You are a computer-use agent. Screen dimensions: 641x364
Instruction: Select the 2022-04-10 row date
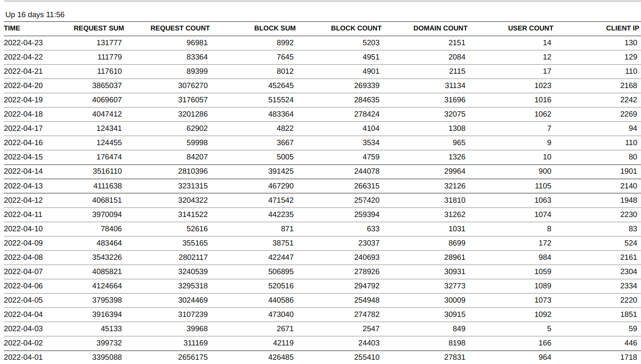click(23, 228)
